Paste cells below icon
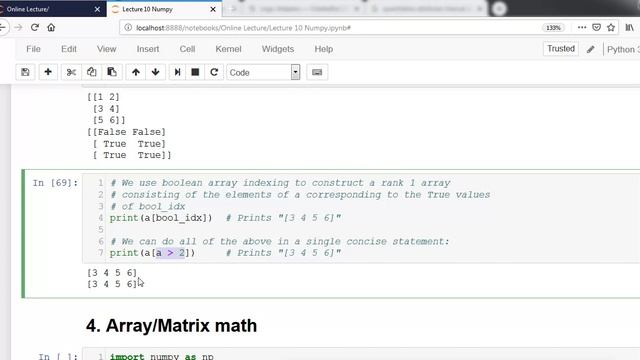The width and height of the screenshot is (640, 360). [111, 72]
